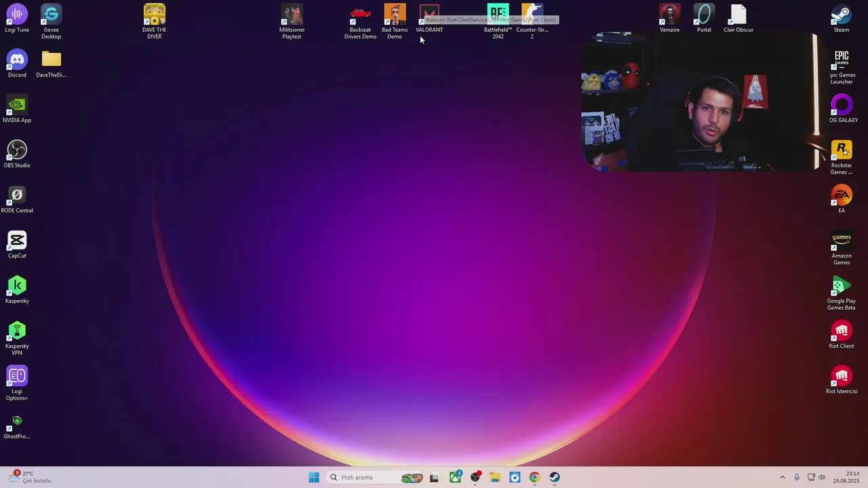Select the DAVE THE DIVER game icon
This screenshot has width=868, height=488.
pyautogui.click(x=154, y=22)
